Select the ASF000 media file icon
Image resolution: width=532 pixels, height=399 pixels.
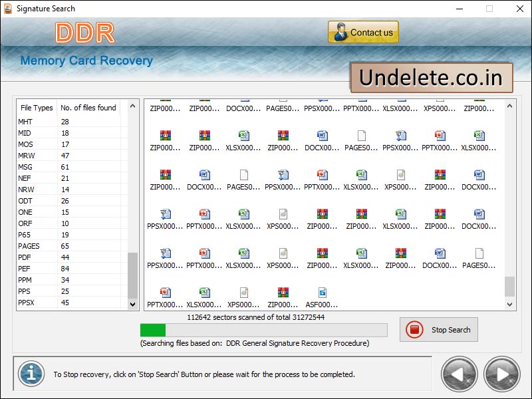pyautogui.click(x=323, y=293)
